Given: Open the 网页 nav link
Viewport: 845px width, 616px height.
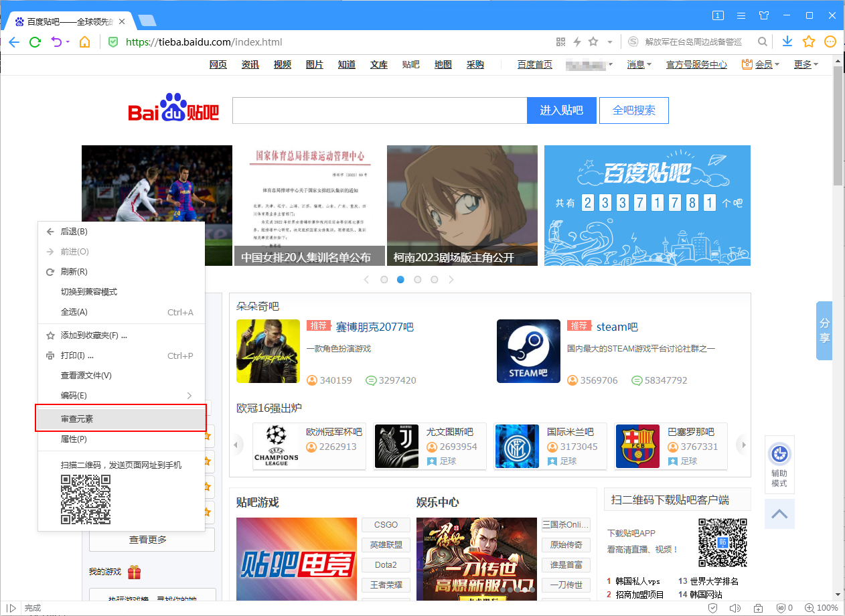Looking at the screenshot, I should pos(218,64).
